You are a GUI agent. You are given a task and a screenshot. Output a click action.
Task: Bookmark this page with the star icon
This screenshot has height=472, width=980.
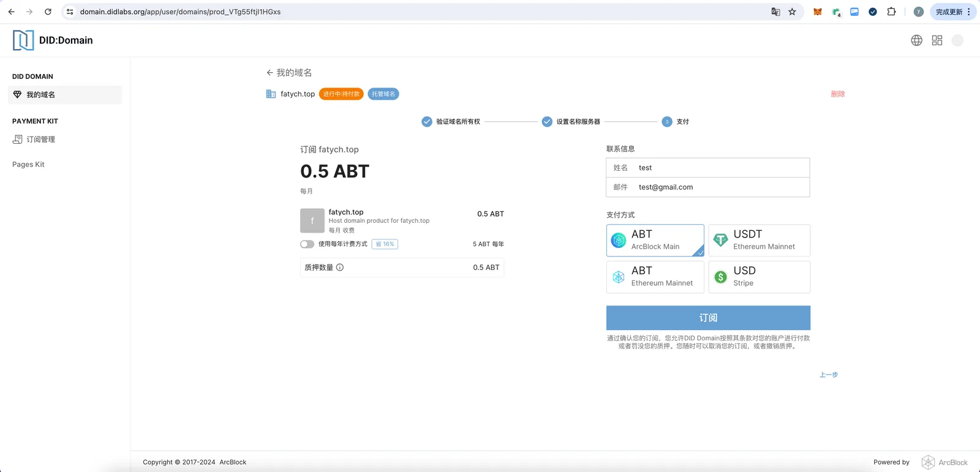792,12
